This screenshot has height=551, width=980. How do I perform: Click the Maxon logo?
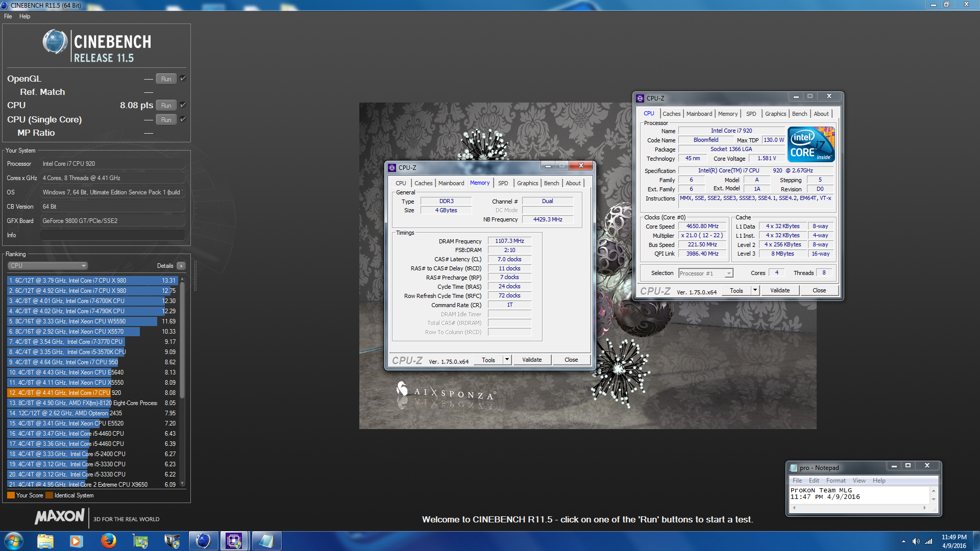coord(59,517)
